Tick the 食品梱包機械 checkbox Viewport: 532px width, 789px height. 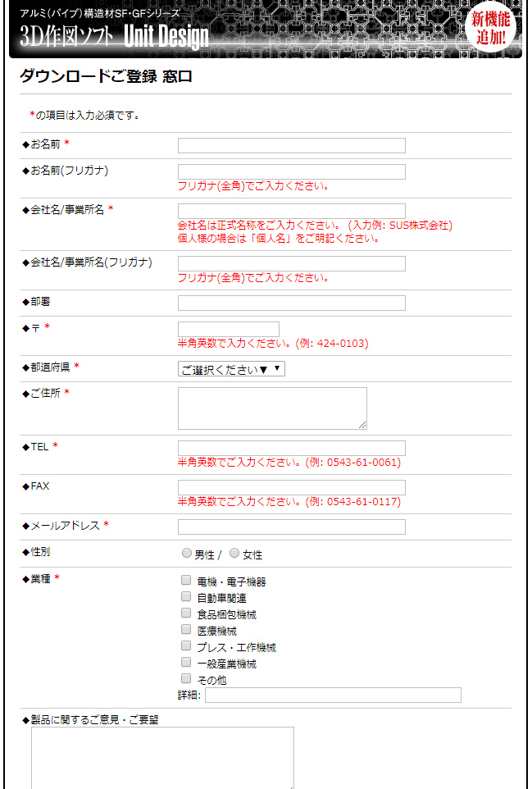[x=186, y=613]
